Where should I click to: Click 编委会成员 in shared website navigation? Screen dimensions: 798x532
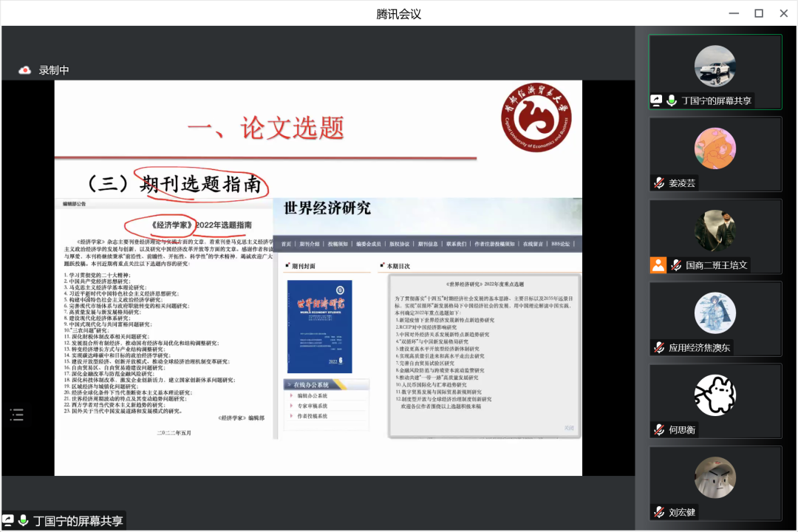(x=369, y=244)
